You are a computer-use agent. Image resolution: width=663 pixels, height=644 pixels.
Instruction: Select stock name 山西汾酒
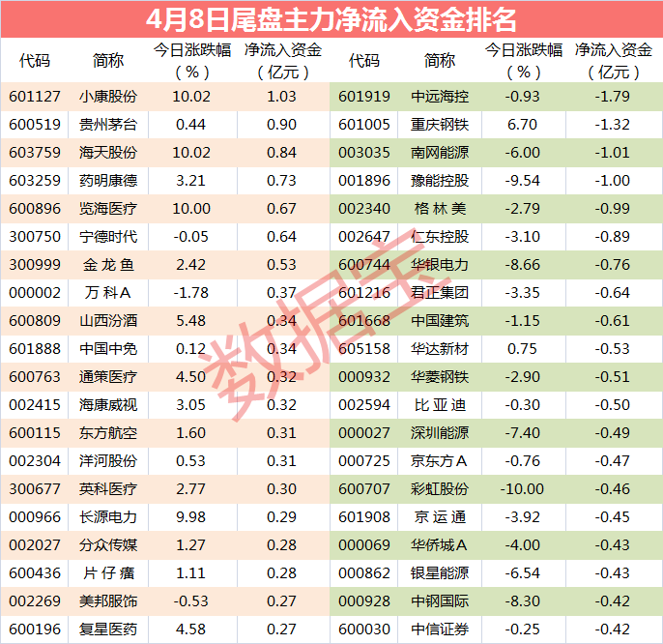click(x=108, y=321)
